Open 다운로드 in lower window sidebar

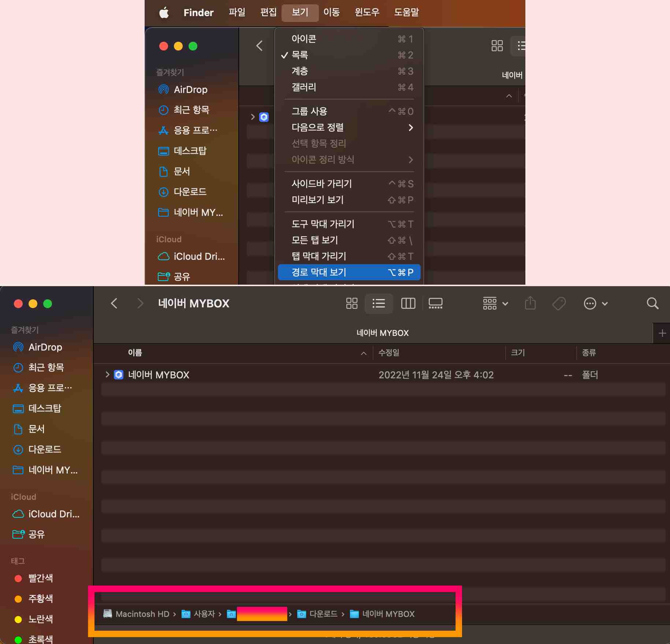(x=37, y=449)
